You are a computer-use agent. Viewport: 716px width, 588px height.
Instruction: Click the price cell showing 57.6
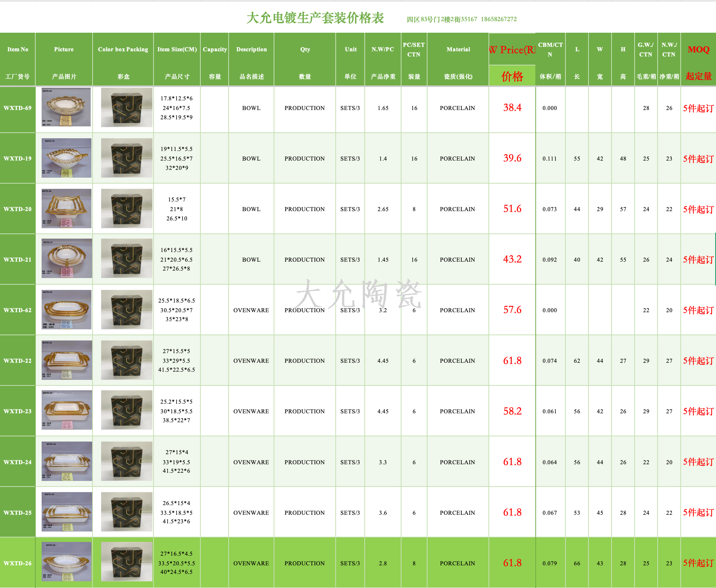click(512, 310)
